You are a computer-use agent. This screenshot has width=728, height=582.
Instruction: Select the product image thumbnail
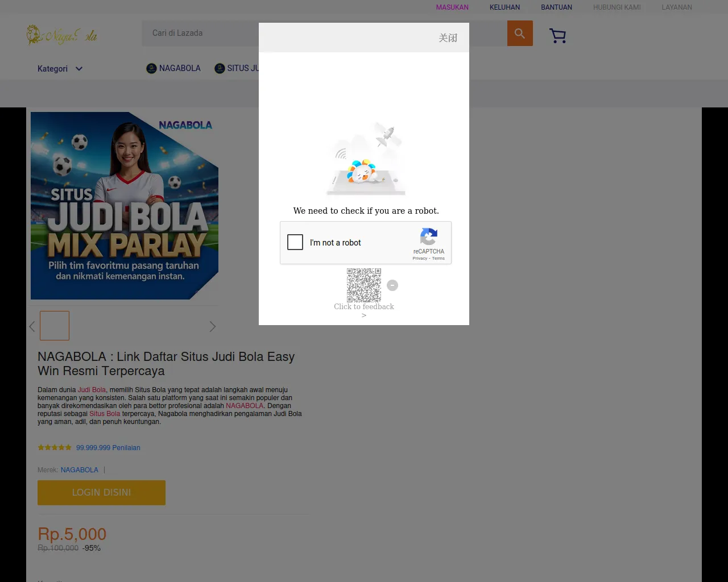point(55,326)
